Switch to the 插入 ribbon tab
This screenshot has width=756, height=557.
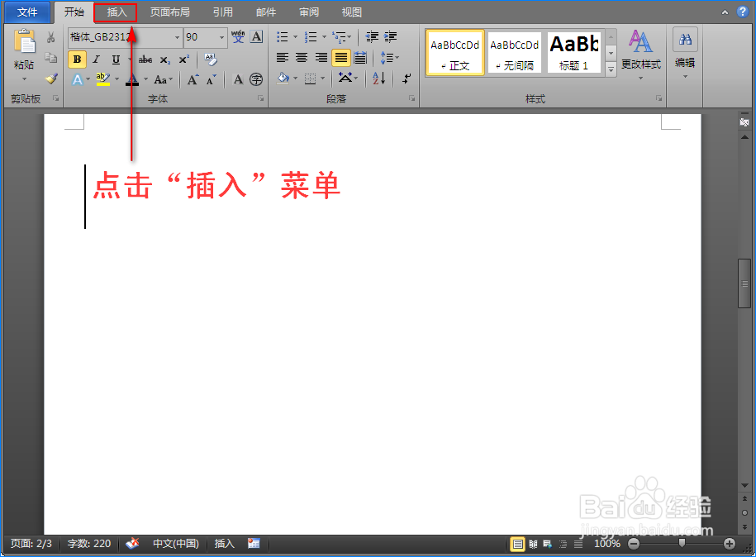coord(116,12)
